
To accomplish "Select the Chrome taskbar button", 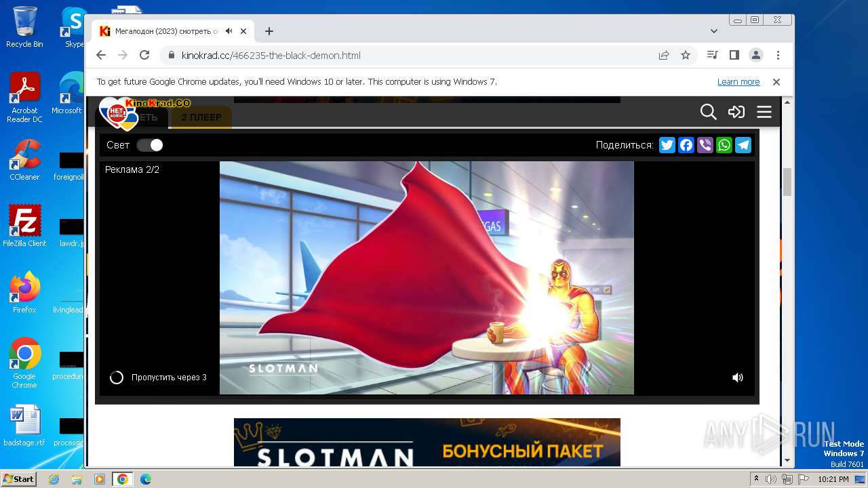I will (x=123, y=479).
